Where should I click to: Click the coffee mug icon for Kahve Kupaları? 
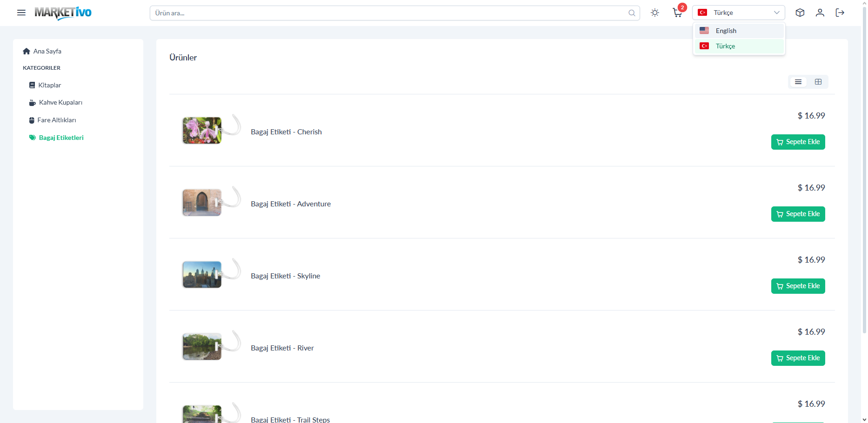33,102
